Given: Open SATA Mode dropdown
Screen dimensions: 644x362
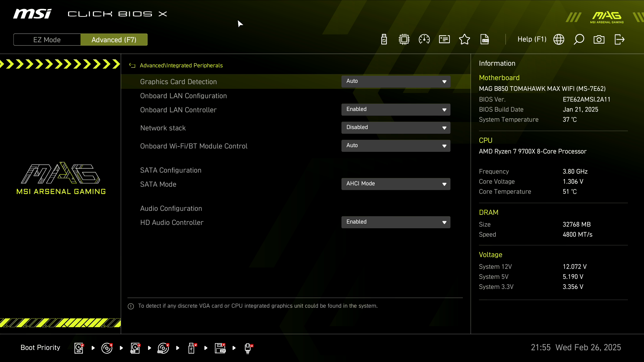Looking at the screenshot, I should click(x=396, y=184).
